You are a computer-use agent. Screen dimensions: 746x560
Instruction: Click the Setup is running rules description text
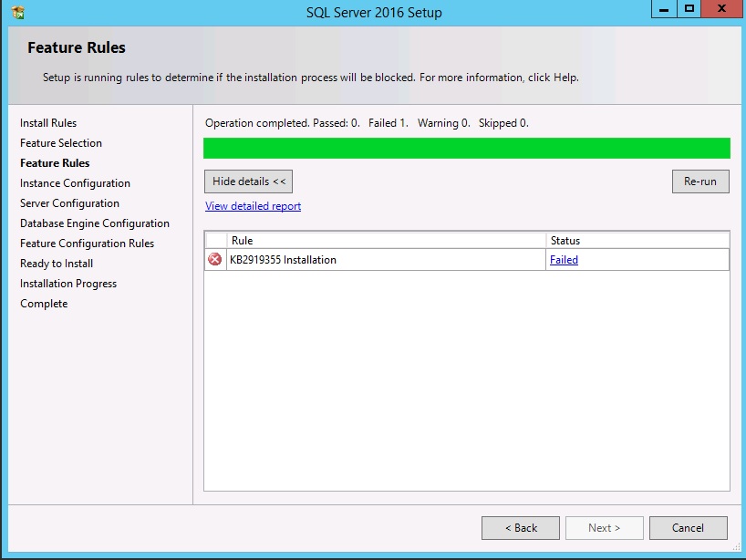[311, 78]
